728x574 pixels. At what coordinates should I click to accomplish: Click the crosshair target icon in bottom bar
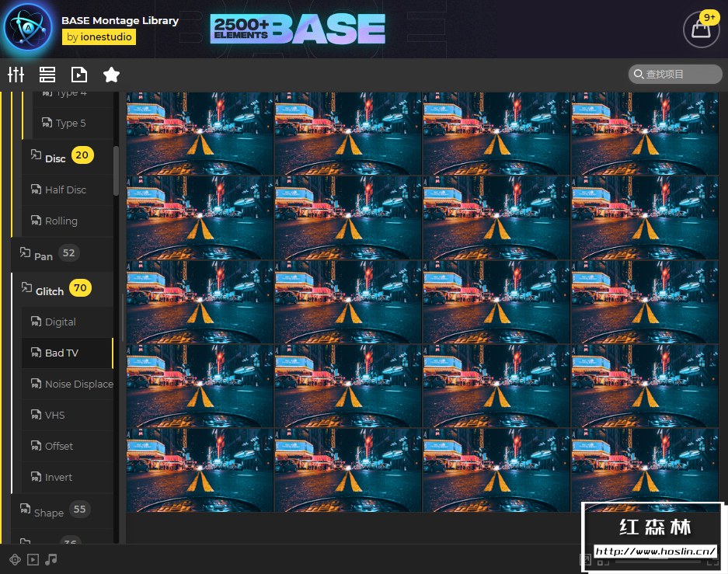[15, 559]
